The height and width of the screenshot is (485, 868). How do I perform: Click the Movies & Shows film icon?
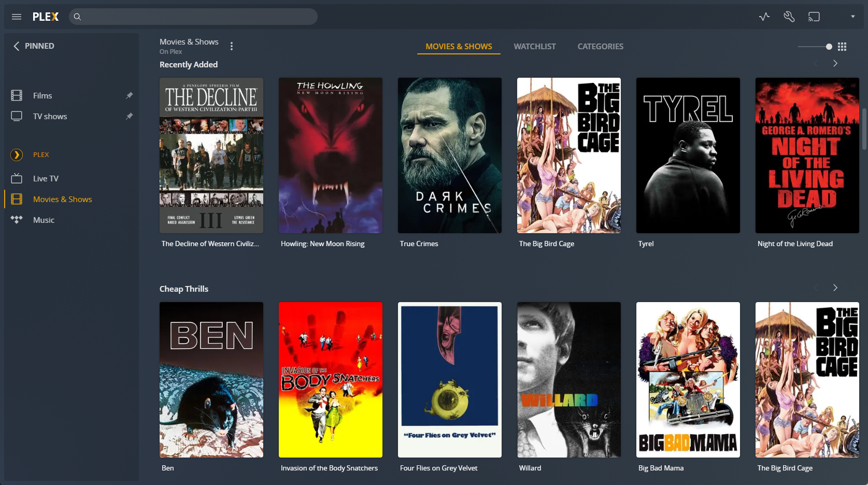coord(17,199)
